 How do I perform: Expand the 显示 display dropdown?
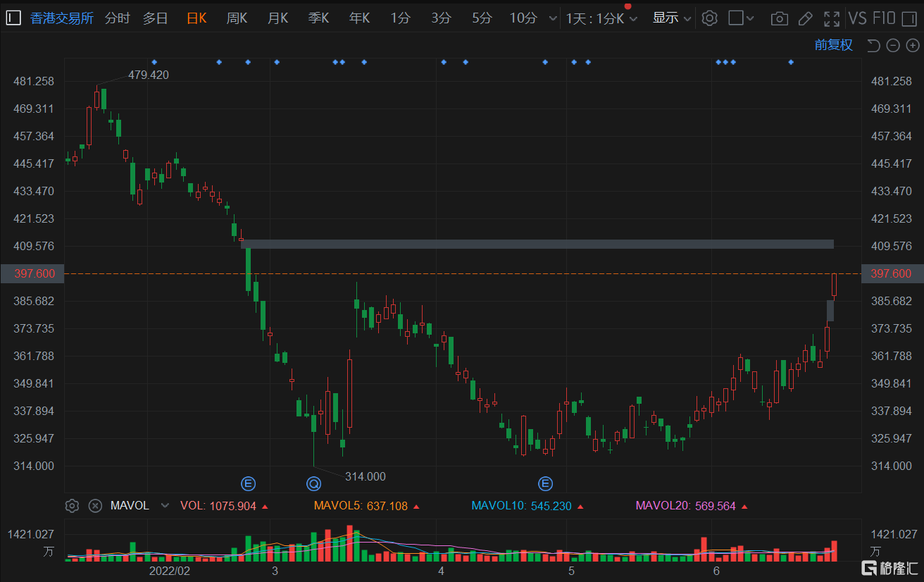(x=672, y=18)
